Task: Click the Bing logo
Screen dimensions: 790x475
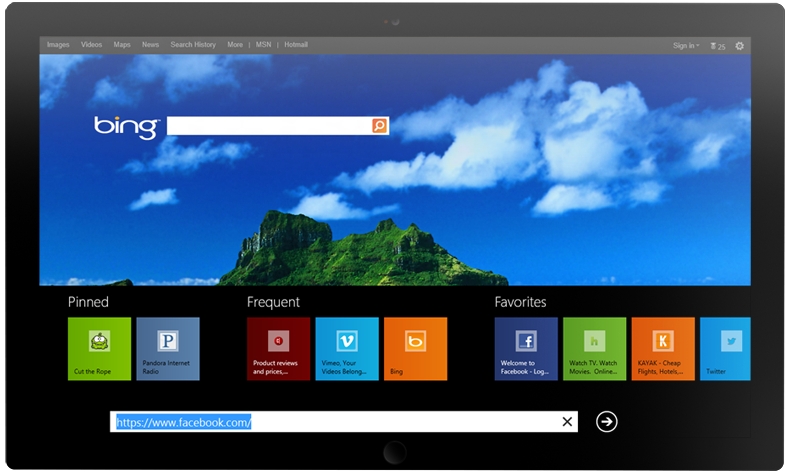Action: pyautogui.click(x=126, y=127)
